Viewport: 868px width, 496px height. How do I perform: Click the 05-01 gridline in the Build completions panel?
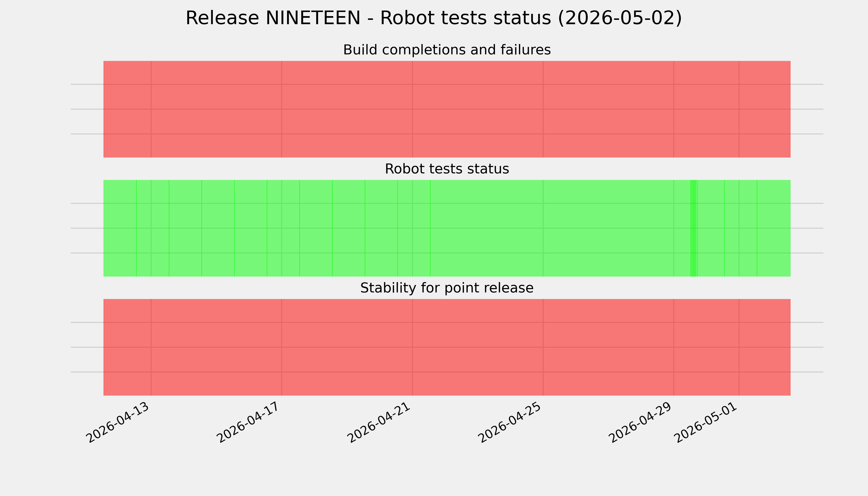[739, 109]
